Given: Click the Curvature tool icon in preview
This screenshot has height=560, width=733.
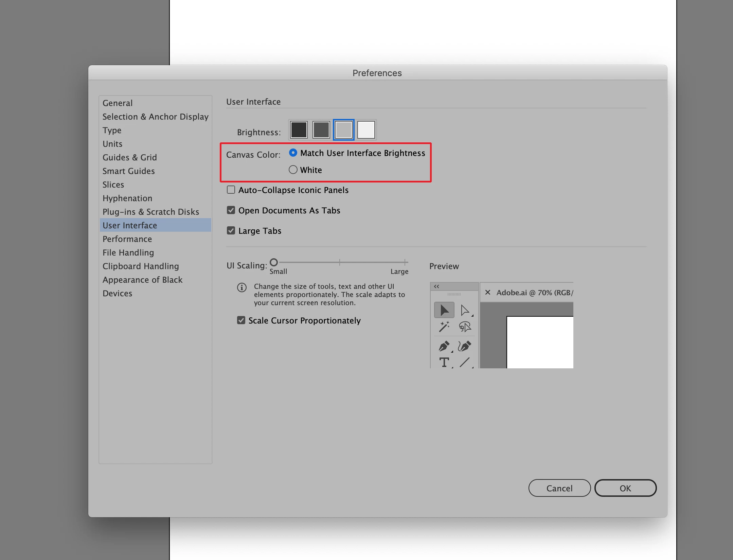Looking at the screenshot, I should coord(465,346).
